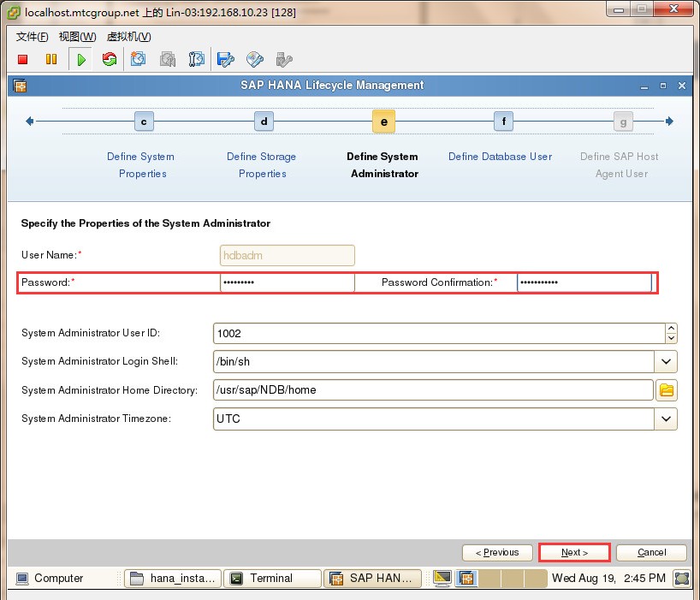Click the CD/DVD drive connect icon
The image size is (700, 600).
click(x=255, y=59)
